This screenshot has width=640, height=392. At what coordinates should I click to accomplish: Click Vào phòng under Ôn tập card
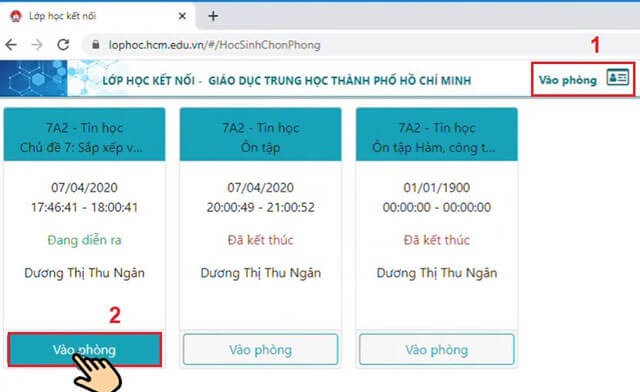[x=260, y=350]
